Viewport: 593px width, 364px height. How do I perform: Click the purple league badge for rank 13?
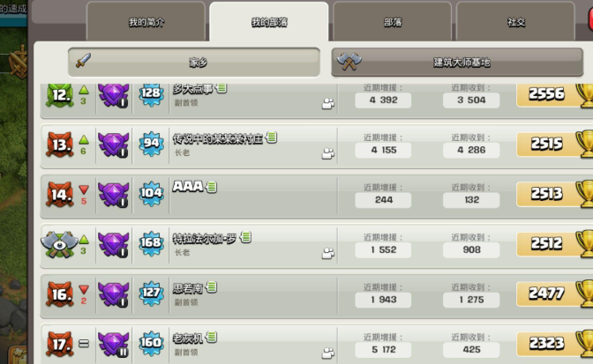[114, 145]
